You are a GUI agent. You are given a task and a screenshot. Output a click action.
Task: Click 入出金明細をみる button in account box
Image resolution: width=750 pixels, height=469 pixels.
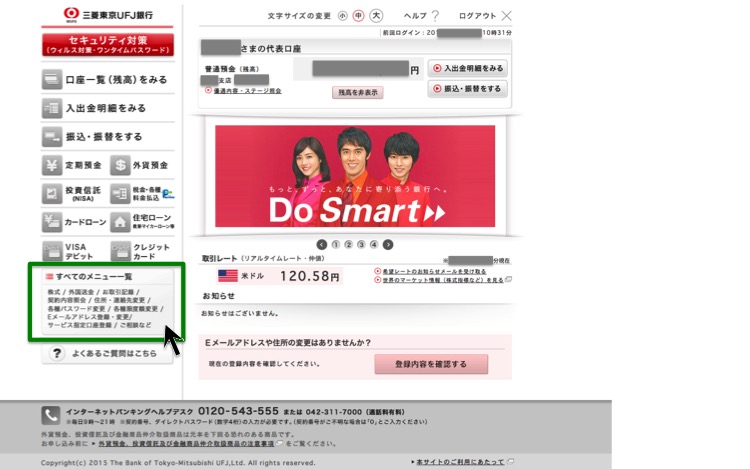(468, 68)
